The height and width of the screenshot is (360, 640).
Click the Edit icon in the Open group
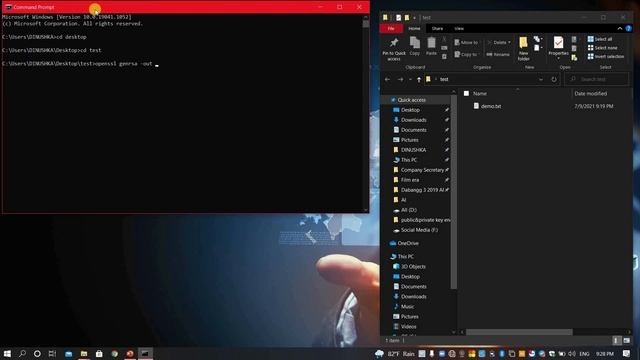(574, 49)
